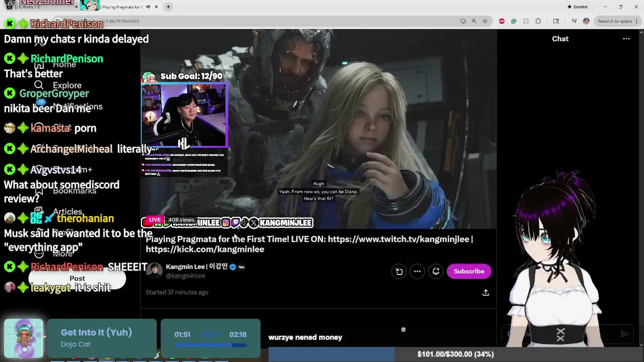Click the Sub Goal: 12/90 overlay text
Viewport: 644px width, 362px height.
click(191, 76)
